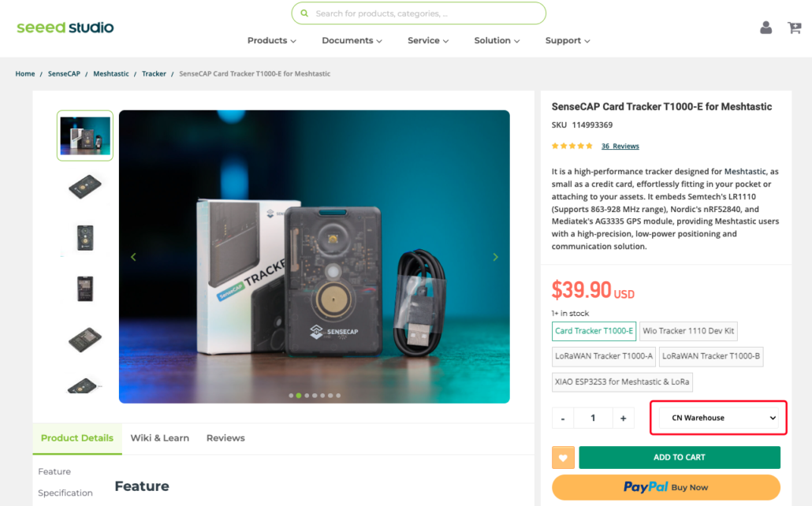Add product to wishlist heart icon
The width and height of the screenshot is (812, 506).
coord(563,458)
